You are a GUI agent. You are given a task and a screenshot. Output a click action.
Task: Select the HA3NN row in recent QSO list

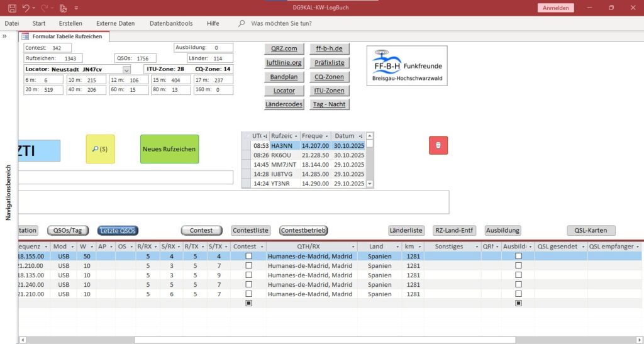pyautogui.click(x=282, y=145)
